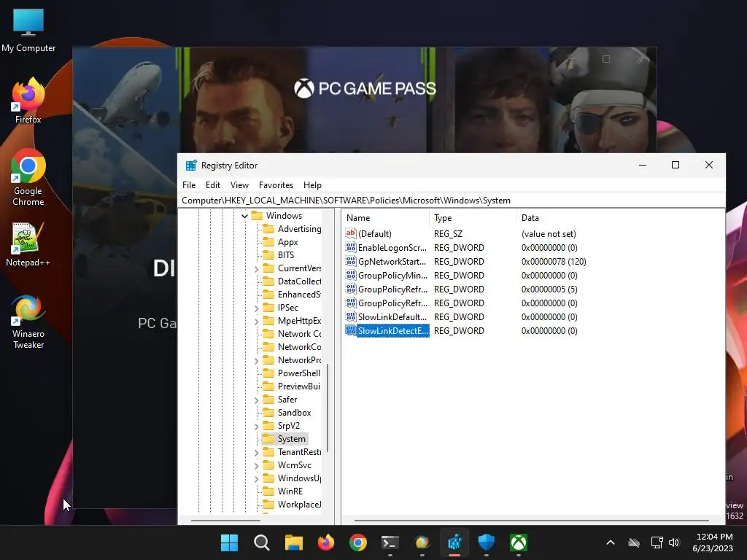Screen dimensions: 747x560
Task: Expand the Safer key
Action: point(256,400)
